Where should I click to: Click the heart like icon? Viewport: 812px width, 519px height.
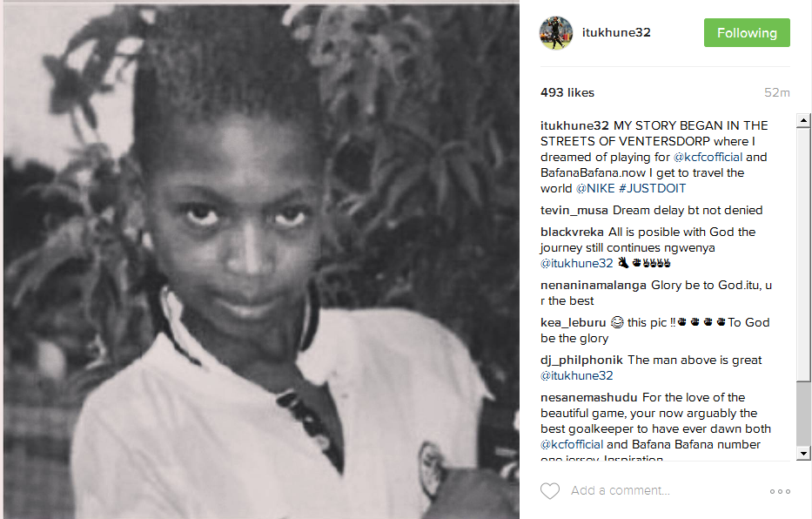click(550, 490)
